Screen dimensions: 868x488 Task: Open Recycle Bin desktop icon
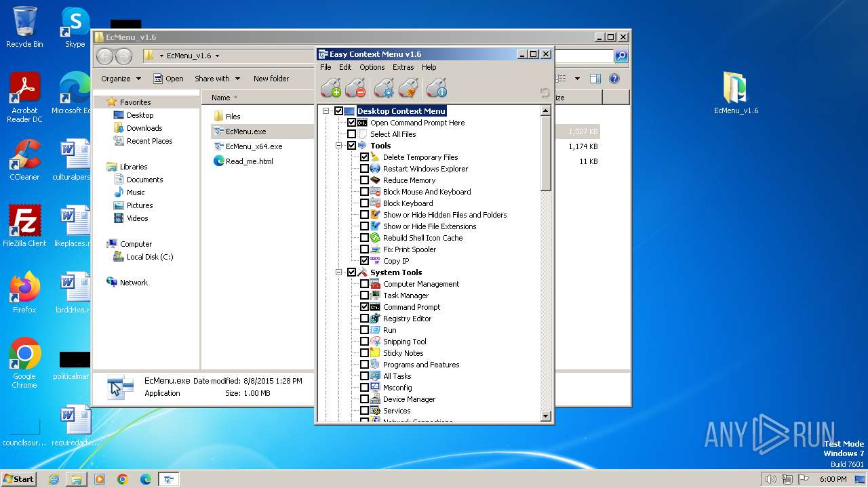tap(24, 27)
